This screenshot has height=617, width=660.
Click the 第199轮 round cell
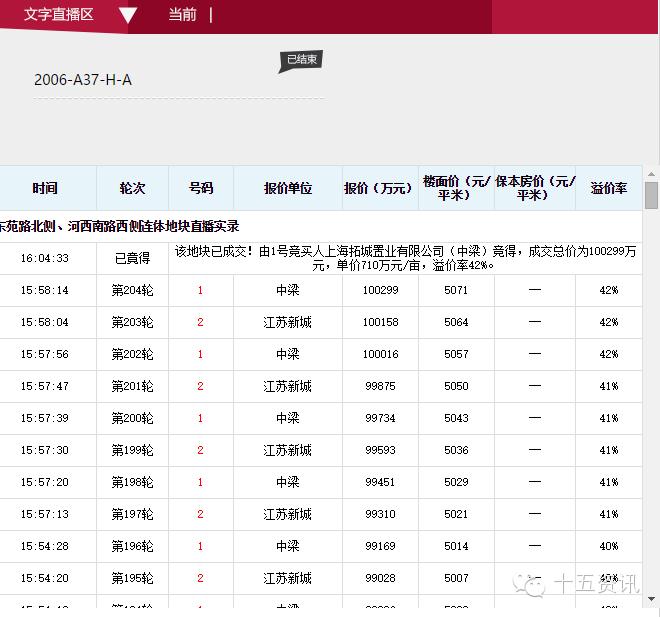(132, 450)
